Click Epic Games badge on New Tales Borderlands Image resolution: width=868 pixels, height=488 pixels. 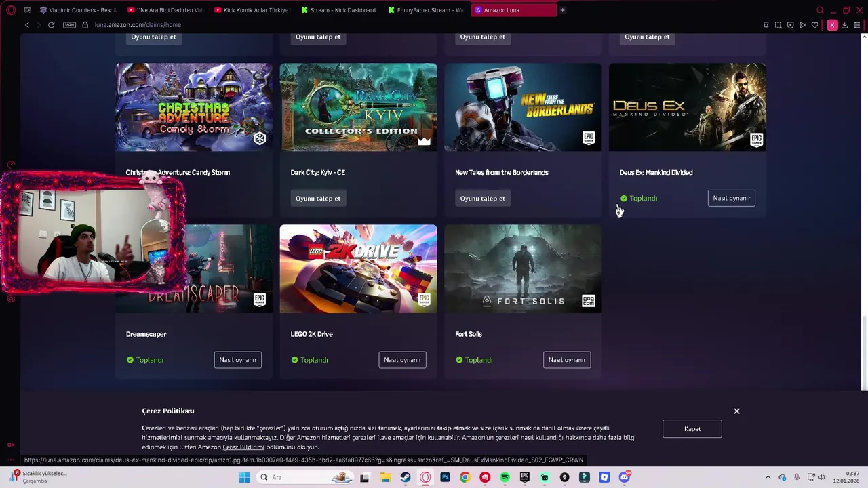point(589,140)
